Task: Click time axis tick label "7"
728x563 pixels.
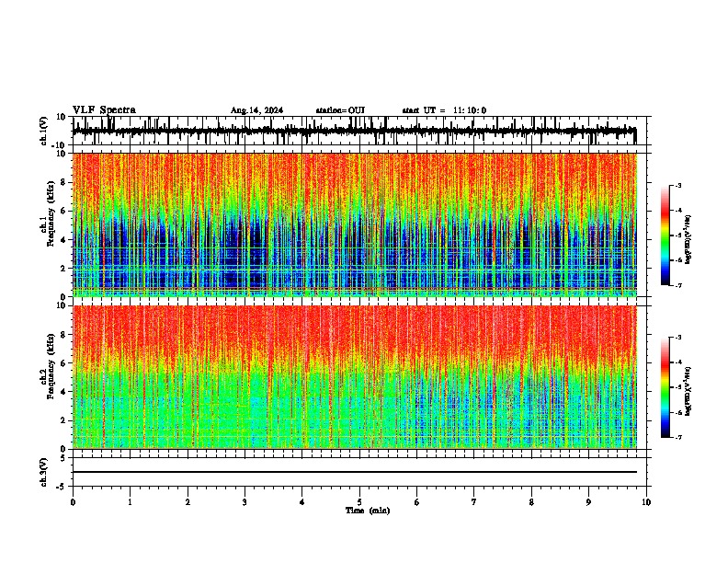Action: 474,502
